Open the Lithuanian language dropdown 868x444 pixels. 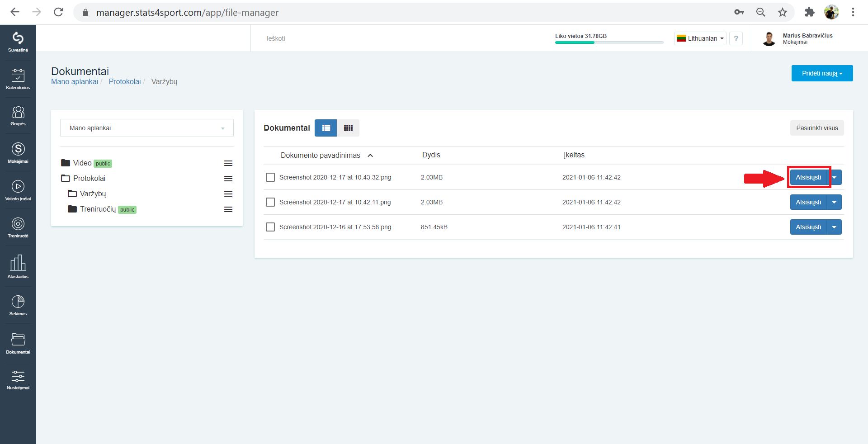coord(700,38)
